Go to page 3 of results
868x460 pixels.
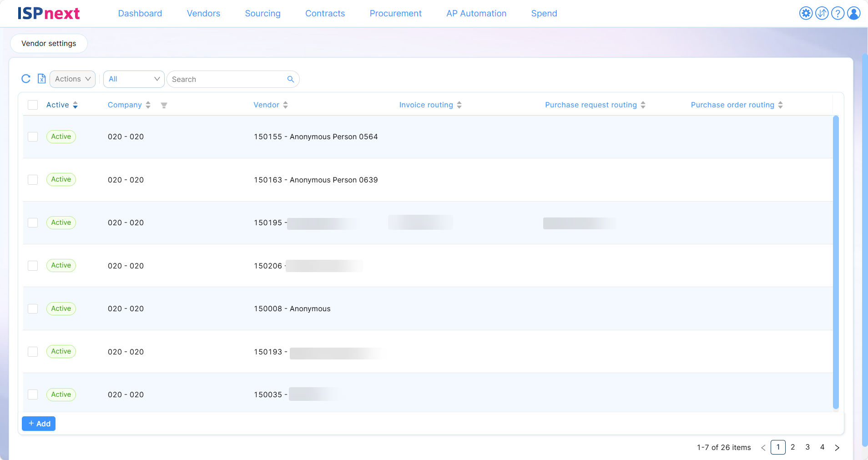point(807,447)
